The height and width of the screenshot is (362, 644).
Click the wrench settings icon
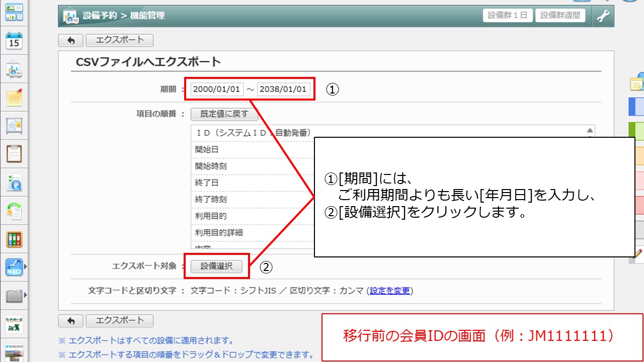[603, 16]
